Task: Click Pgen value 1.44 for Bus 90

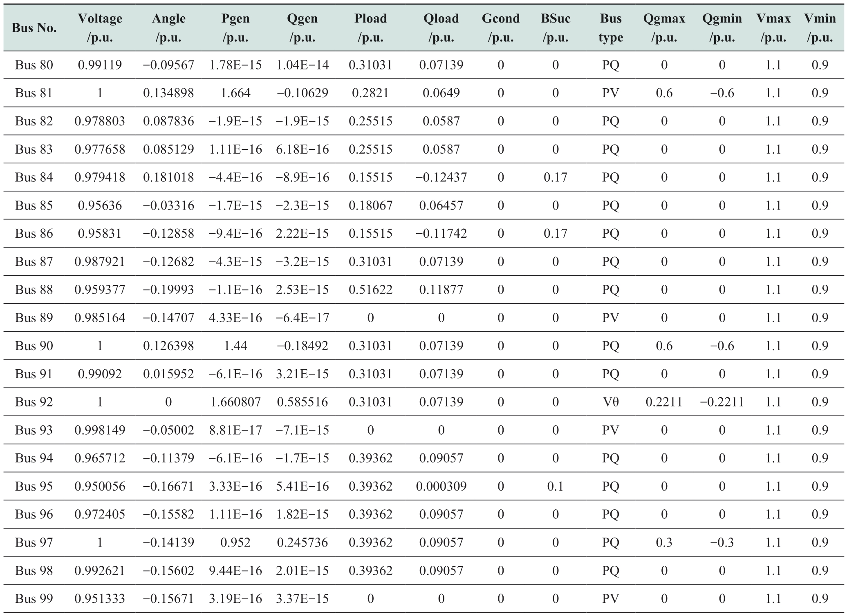Action: pyautogui.click(x=235, y=346)
